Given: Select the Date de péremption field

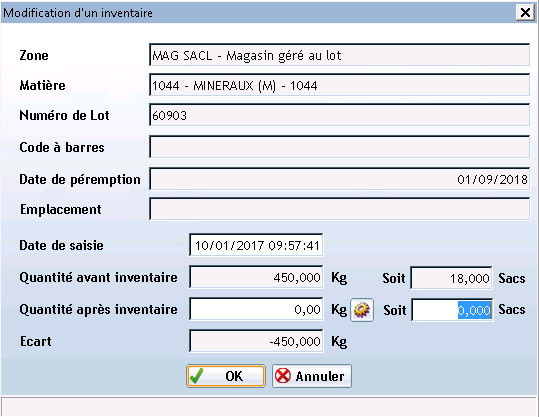Looking at the screenshot, I should 339,179.
